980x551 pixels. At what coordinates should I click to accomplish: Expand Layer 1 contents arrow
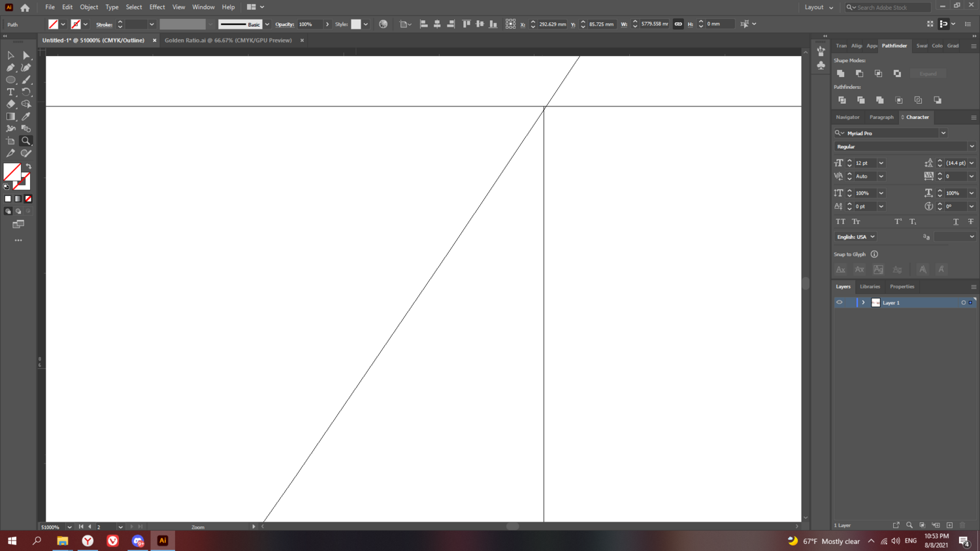pos(863,303)
